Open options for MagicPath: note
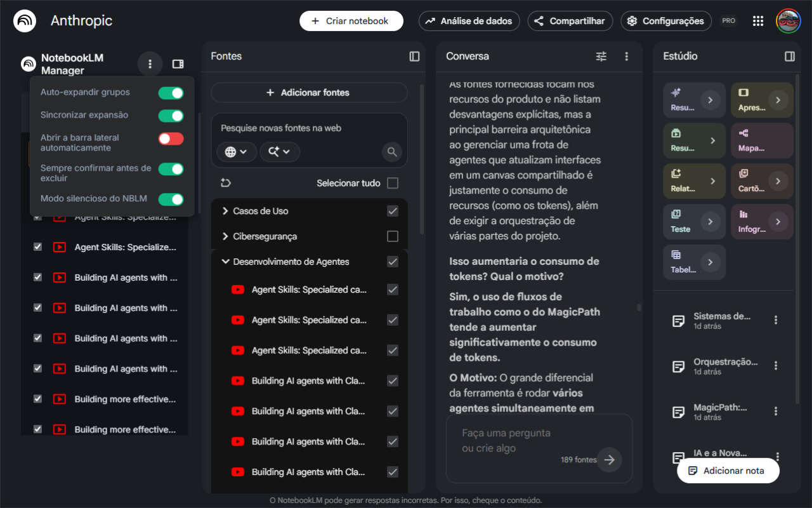The width and height of the screenshot is (812, 508). coord(775,411)
